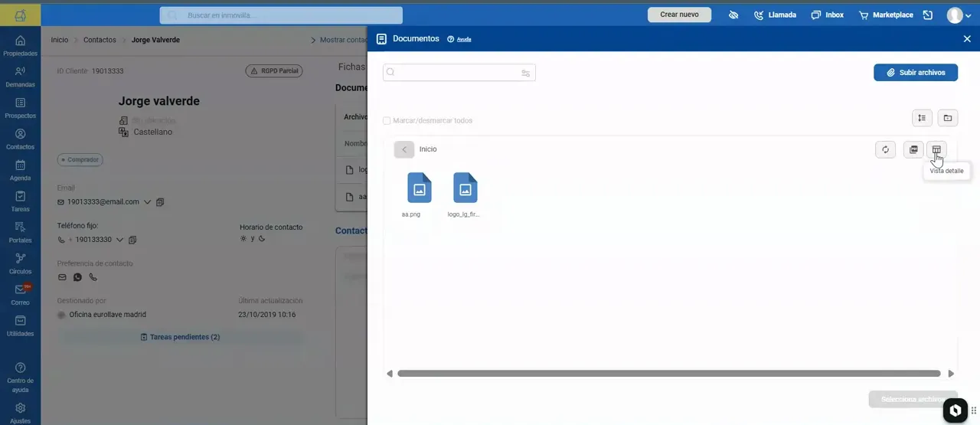Open Círculos in the sidebar

(x=20, y=263)
